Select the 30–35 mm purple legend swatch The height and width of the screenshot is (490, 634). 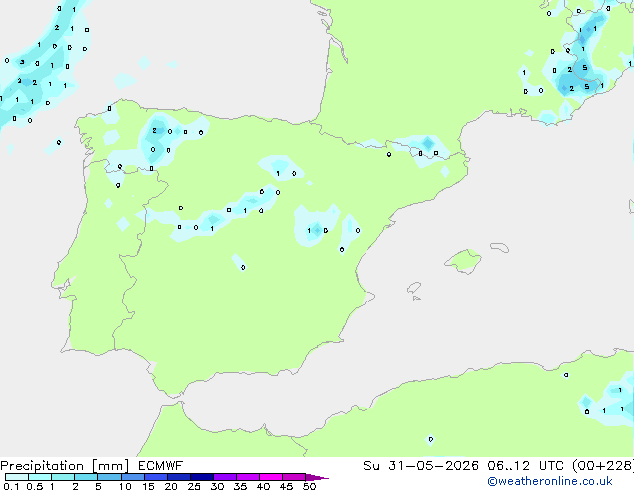[224, 477]
